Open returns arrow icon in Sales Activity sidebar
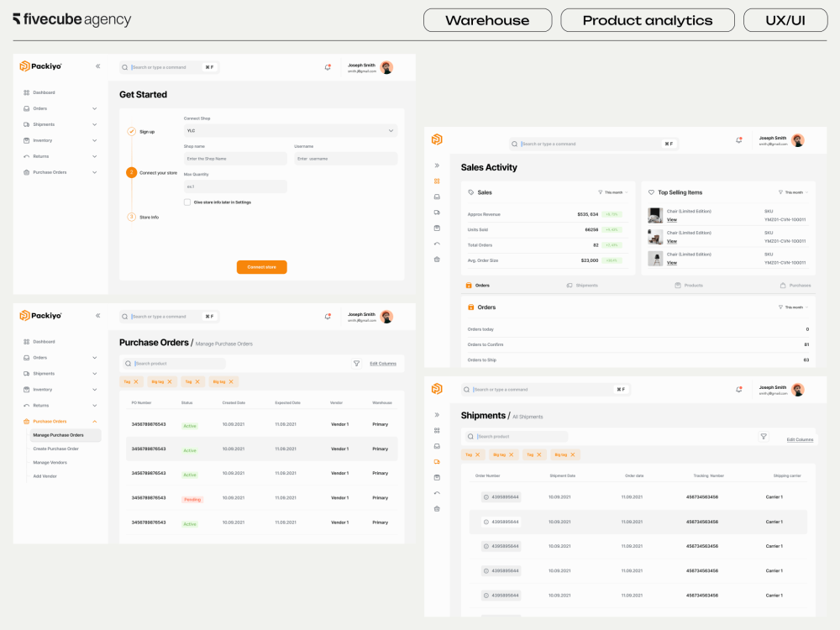840x630 pixels. pos(437,244)
